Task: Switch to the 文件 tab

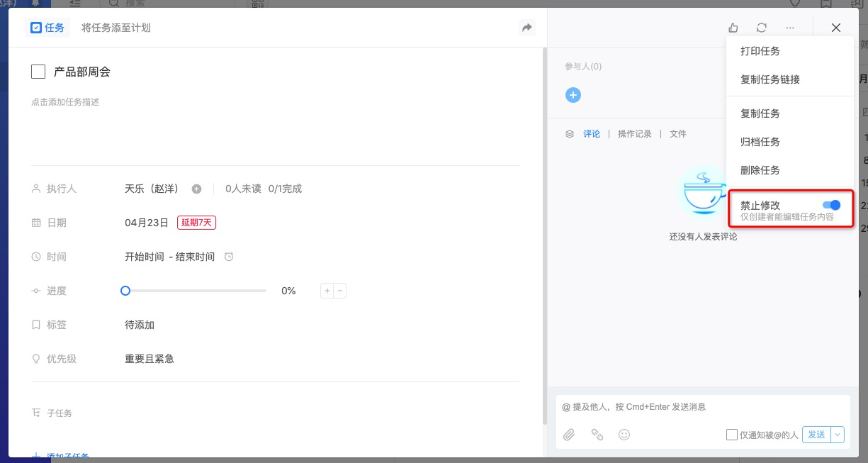Action: [x=678, y=133]
